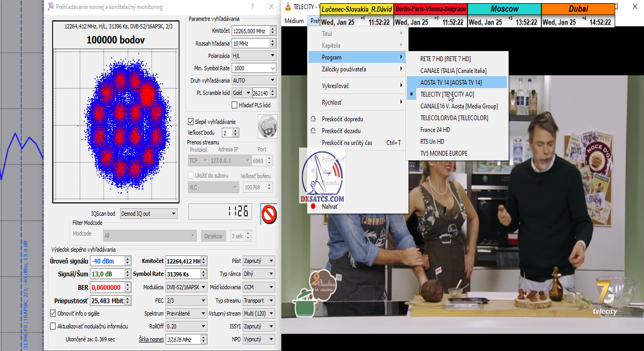
Task: Click the red Nahrať record icon
Action: [313, 206]
